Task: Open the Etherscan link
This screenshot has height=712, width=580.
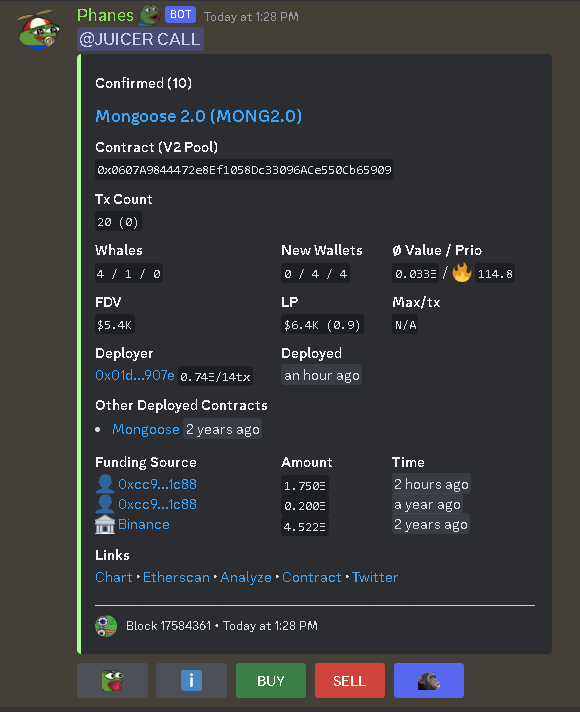Action: [176, 577]
